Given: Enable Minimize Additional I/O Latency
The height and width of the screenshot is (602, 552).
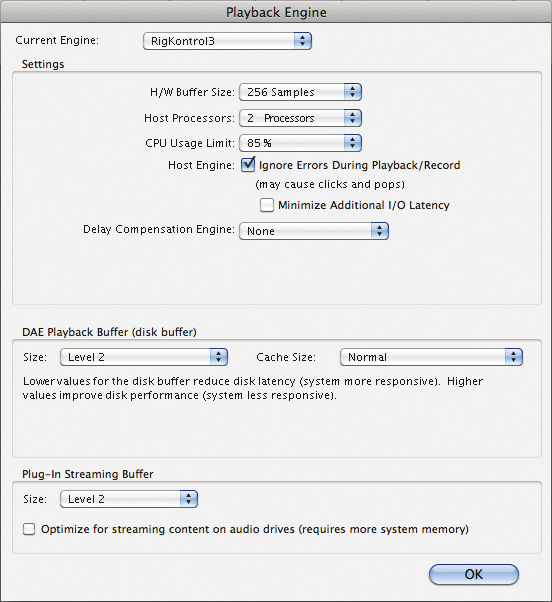Looking at the screenshot, I should point(267,205).
